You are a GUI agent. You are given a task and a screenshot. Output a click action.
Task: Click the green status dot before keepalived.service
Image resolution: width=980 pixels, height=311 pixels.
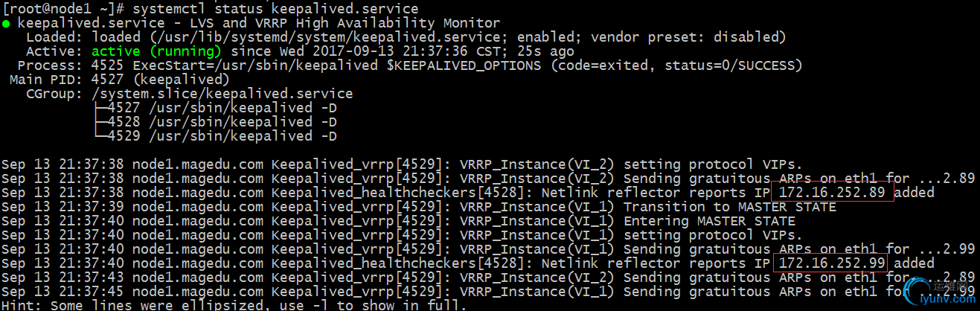(x=6, y=24)
